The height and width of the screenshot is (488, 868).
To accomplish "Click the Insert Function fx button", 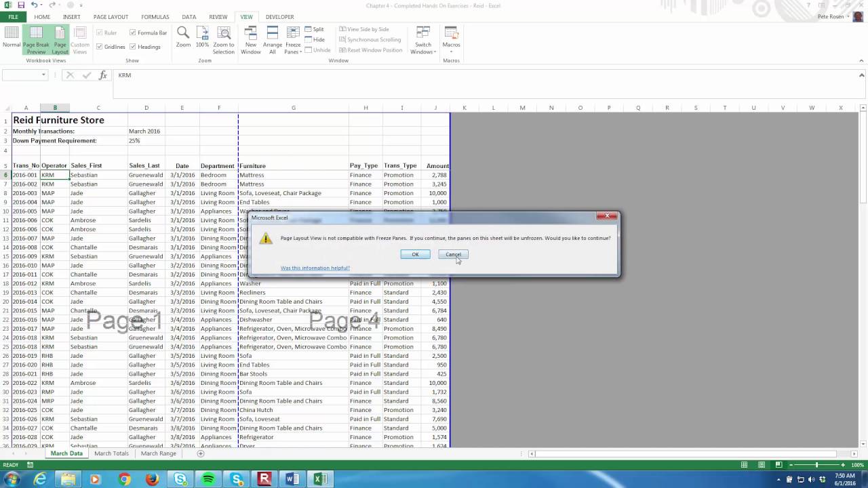I will pyautogui.click(x=103, y=75).
